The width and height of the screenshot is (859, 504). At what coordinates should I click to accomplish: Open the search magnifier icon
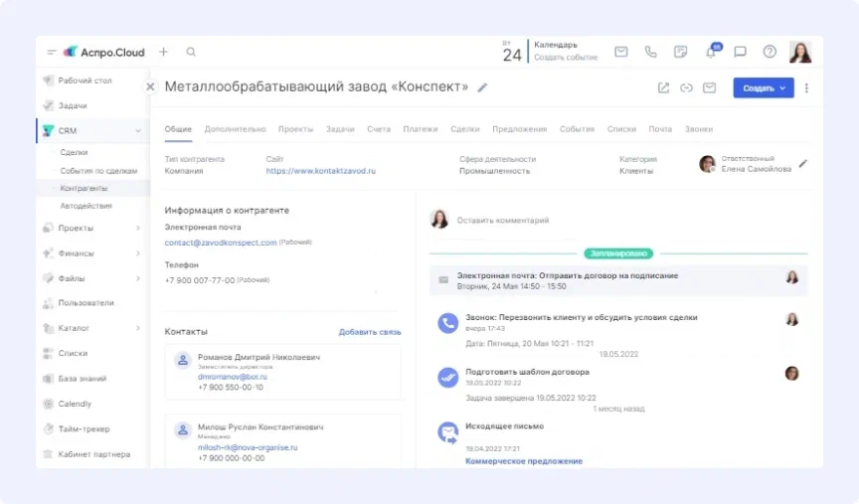click(x=191, y=52)
